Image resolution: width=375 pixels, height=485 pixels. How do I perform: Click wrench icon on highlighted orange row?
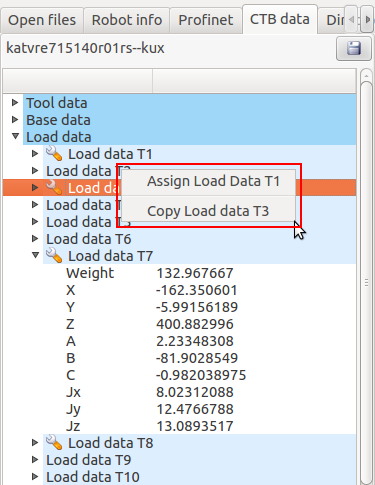54,187
